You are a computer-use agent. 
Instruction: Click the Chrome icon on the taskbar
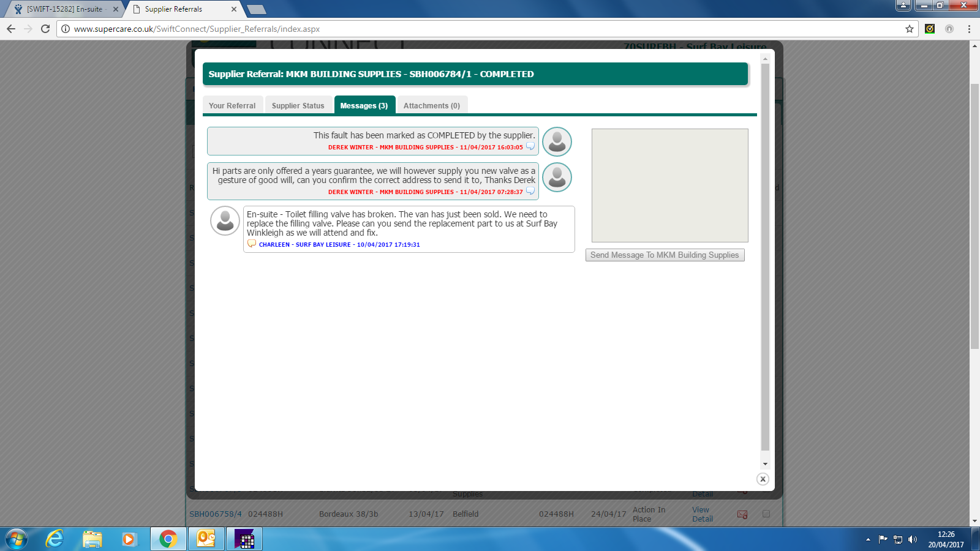click(x=168, y=539)
